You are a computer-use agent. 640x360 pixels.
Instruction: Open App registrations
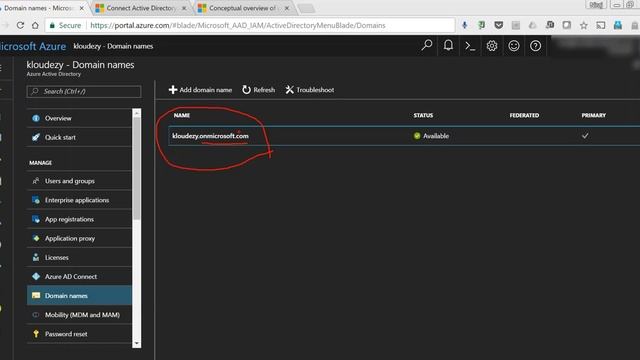[x=79, y=219]
